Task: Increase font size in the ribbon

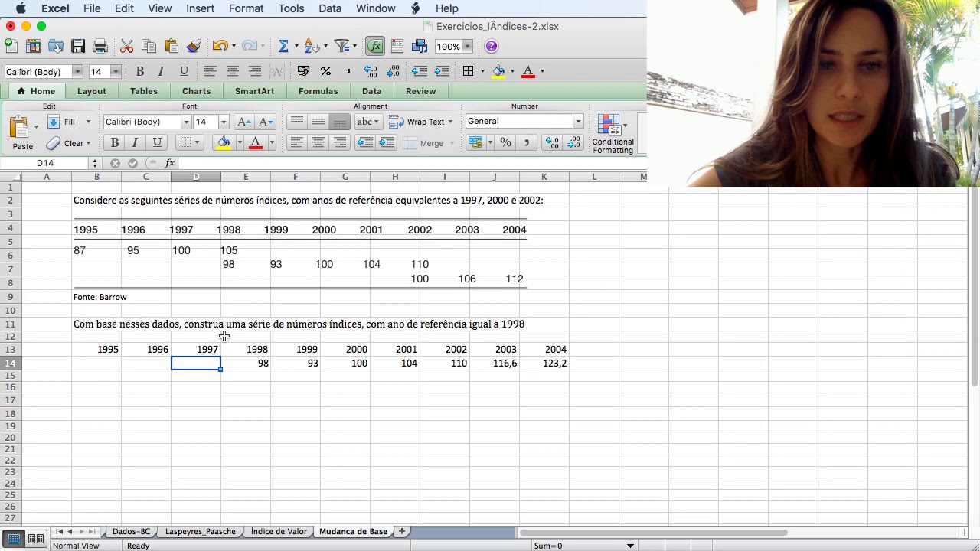Action: coord(243,122)
